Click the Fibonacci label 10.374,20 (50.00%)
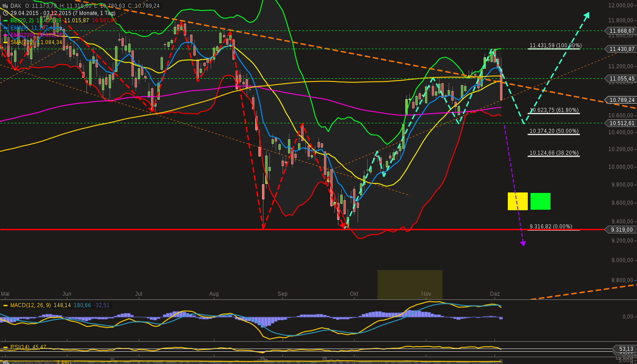This screenshot has width=637, height=364. tap(554, 131)
